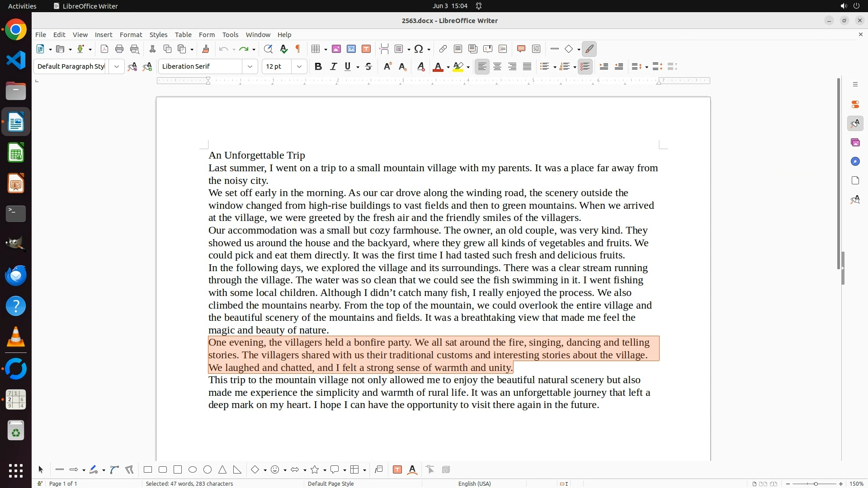Open the Tools menu
The width and height of the screenshot is (868, 488).
[x=230, y=34]
